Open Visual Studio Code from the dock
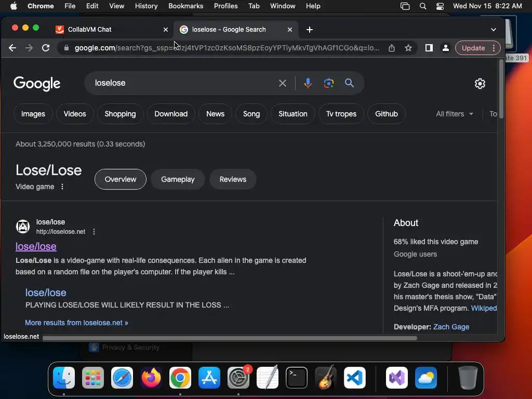Viewport: 532px width, 399px height. 354,378
